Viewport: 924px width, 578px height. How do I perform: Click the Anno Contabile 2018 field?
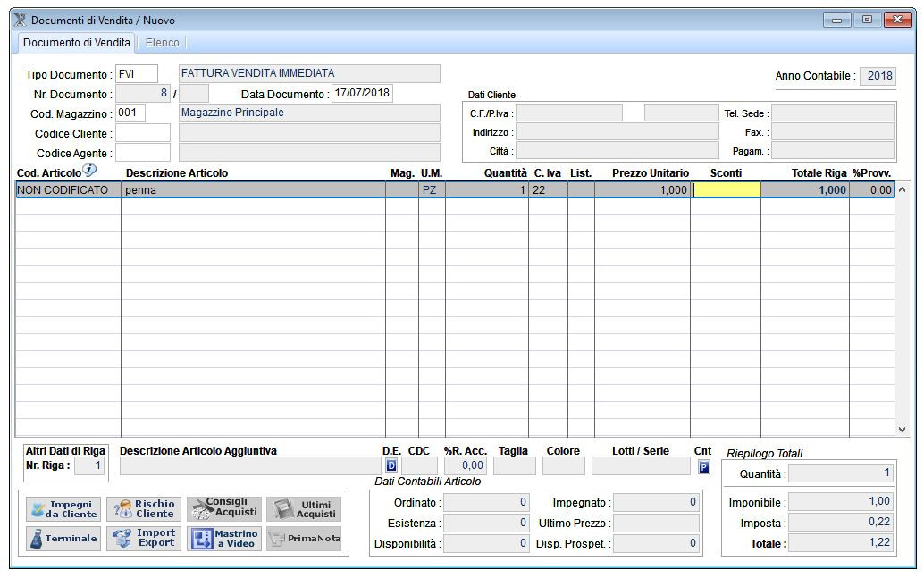[878, 76]
